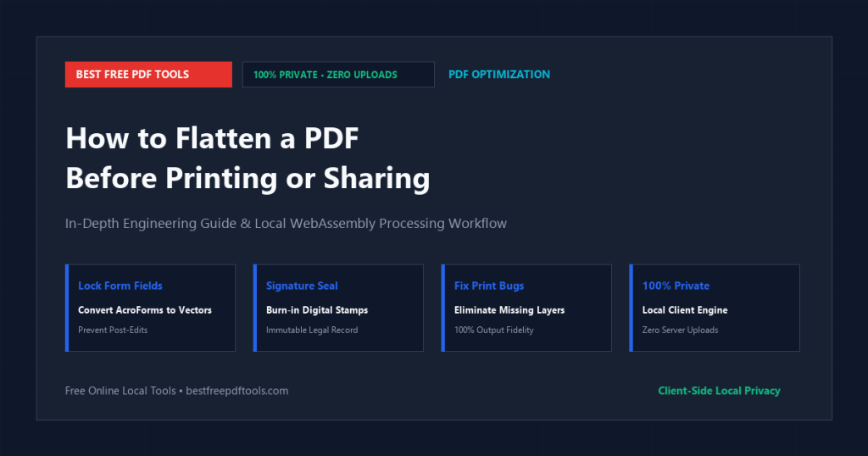Click the 100% PRIVATE · ZERO UPLOADS badge
The image size is (868, 456).
(x=338, y=74)
